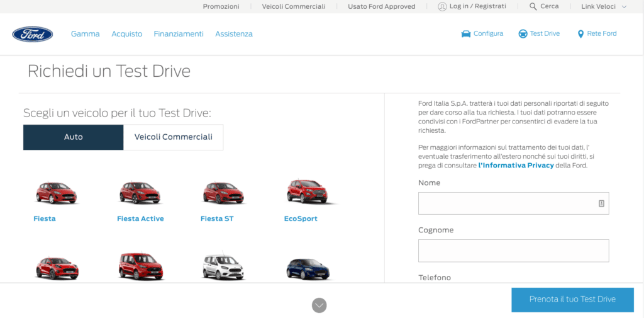The image size is (644, 318).
Task: Switch to the Veicoli Commerciali tab
Action: 174,137
